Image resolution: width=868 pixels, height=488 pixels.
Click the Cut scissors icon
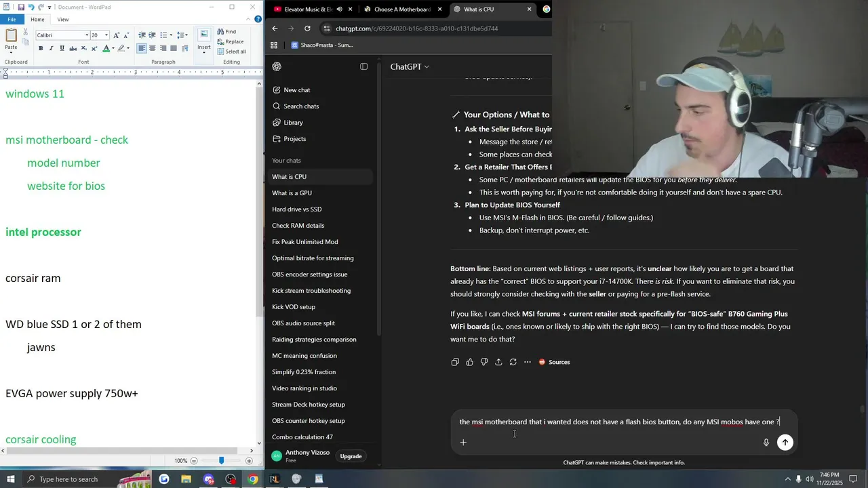point(27,31)
